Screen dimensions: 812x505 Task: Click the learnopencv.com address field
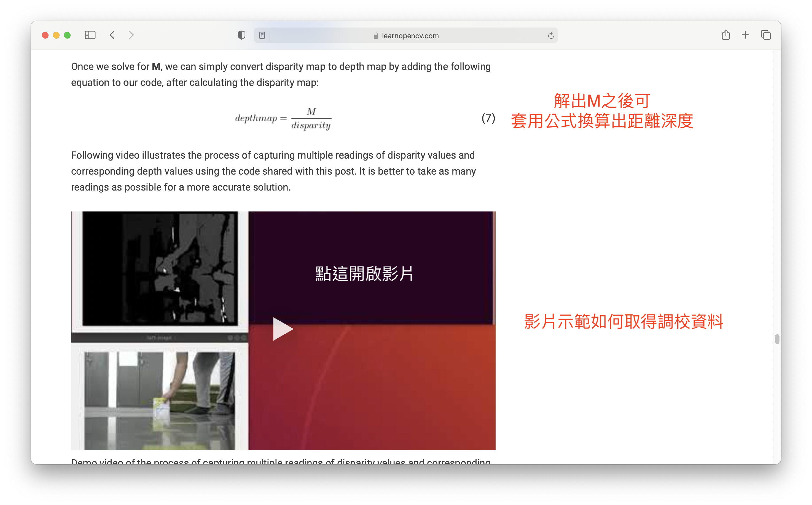pyautogui.click(x=410, y=36)
